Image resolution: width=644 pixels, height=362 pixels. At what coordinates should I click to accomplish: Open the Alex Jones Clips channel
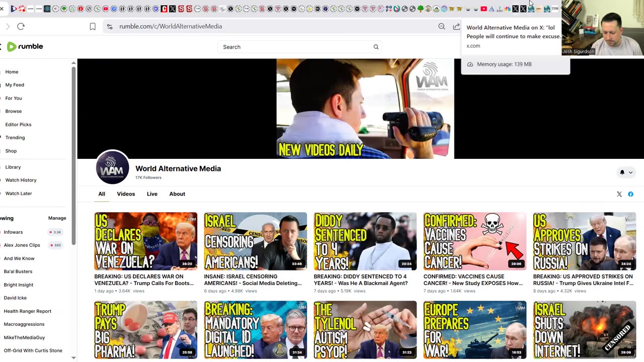pyautogui.click(x=22, y=245)
